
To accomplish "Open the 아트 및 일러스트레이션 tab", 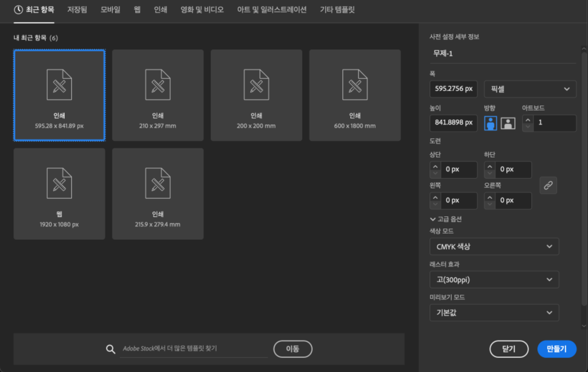I will (x=272, y=10).
